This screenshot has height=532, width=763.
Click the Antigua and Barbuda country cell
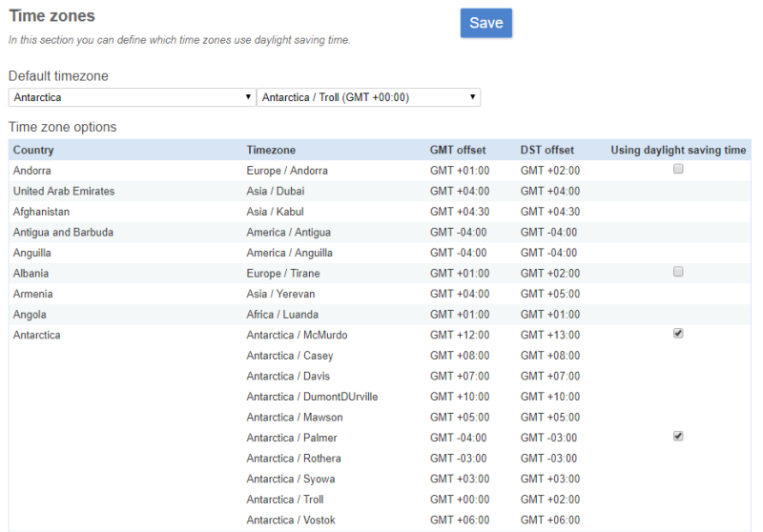pos(63,232)
